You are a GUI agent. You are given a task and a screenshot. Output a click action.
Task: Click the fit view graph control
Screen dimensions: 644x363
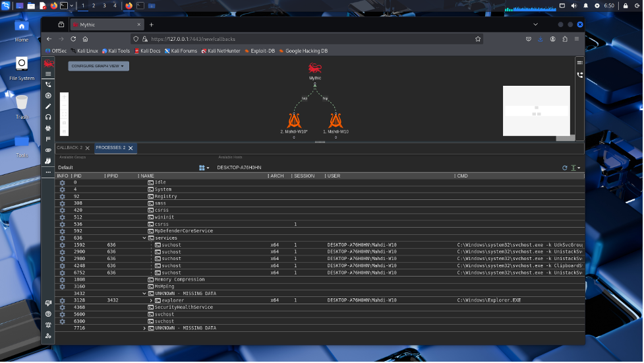[x=64, y=114]
